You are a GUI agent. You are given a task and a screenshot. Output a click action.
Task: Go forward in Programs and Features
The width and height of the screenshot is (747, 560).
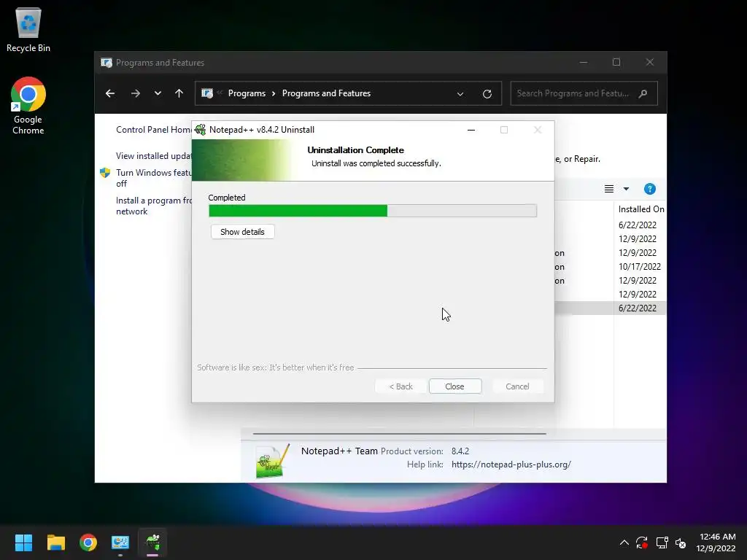click(x=136, y=93)
